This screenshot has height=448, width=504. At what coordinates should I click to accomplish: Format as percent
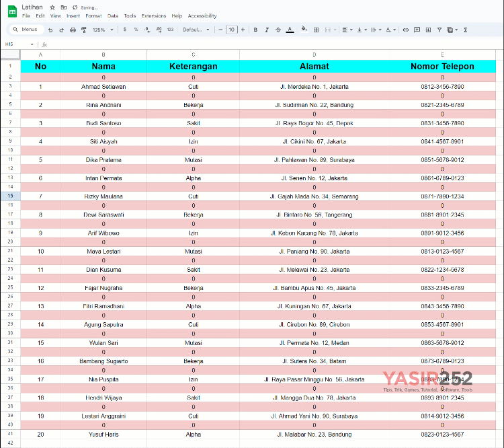pyautogui.click(x=136, y=30)
